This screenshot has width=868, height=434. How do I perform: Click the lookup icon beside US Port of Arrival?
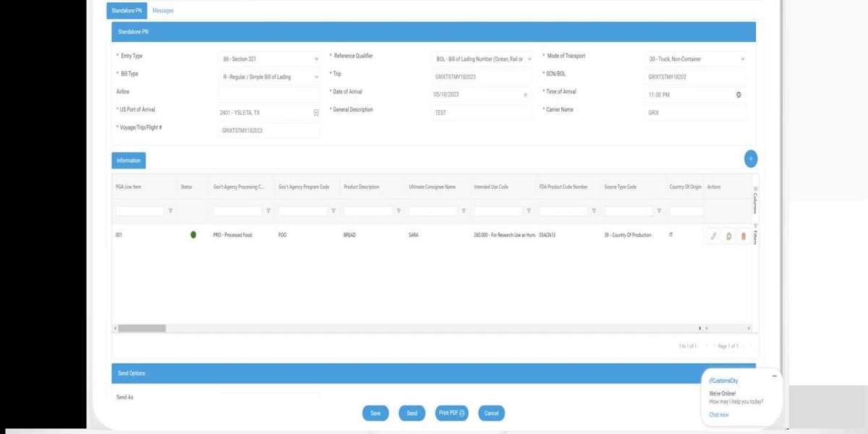pos(317,113)
